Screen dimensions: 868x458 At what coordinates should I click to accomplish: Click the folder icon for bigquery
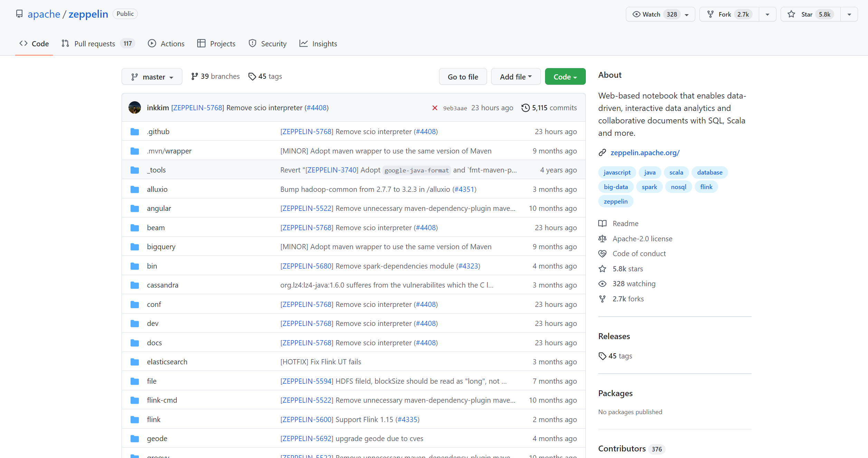[x=135, y=247]
